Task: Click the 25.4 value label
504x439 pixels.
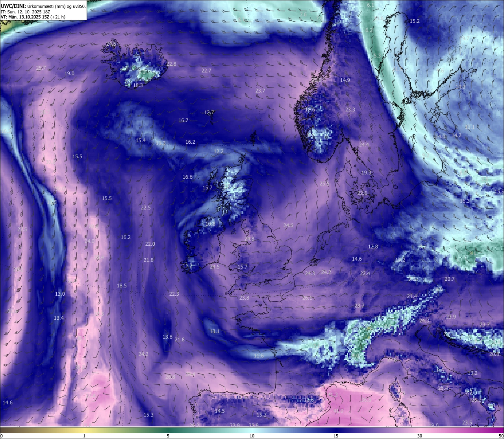Action: point(443,388)
